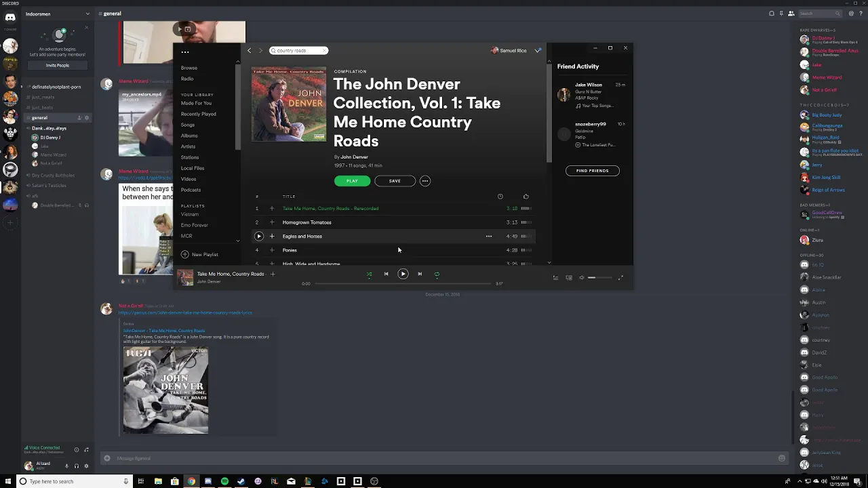Open Recently Played in the sidebar
Screen dimensions: 868x488
point(198,114)
